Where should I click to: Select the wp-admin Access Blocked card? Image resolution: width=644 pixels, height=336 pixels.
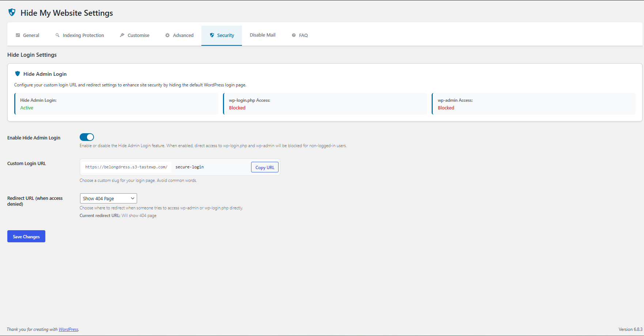533,104
